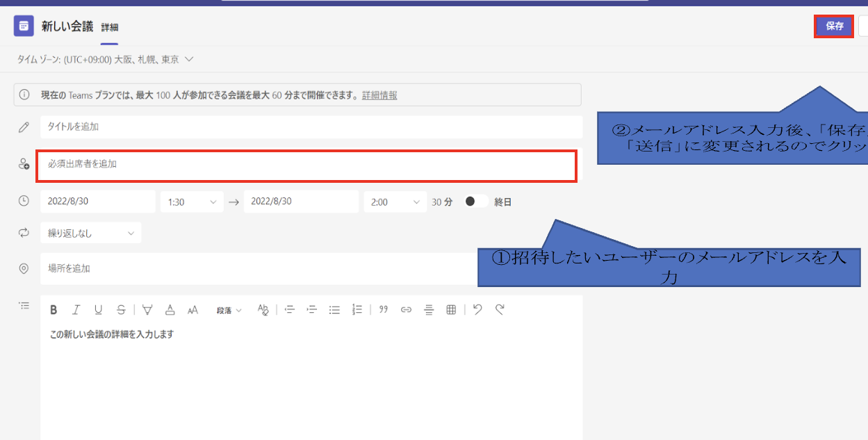Click the 30 分 duration text
868x440 pixels.
(442, 202)
